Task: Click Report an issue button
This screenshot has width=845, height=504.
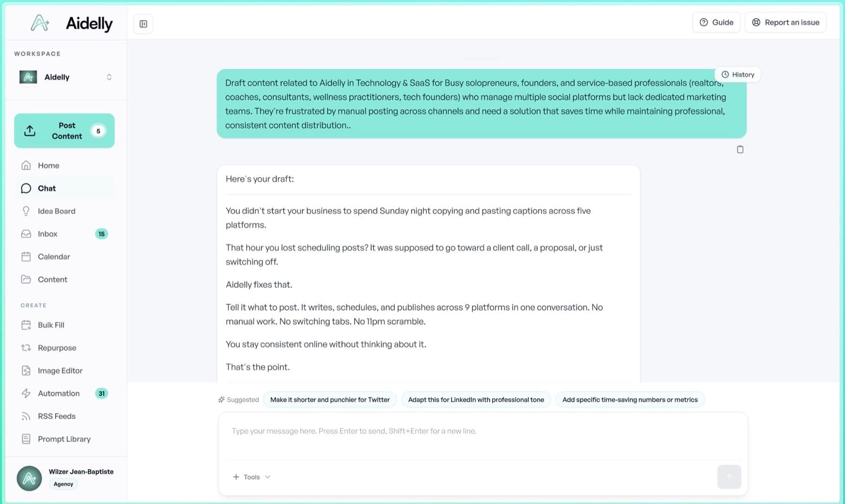Action: (x=786, y=22)
